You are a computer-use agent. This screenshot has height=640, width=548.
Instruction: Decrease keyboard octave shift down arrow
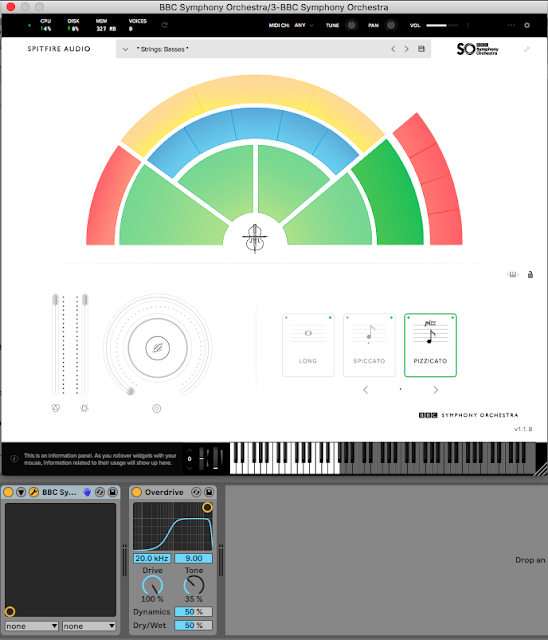pos(189,468)
